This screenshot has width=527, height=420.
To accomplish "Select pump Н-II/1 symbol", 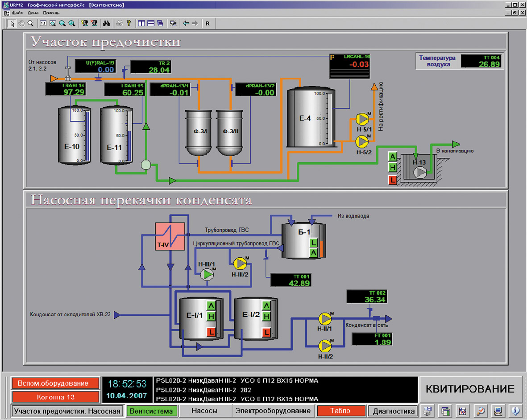I will point(325,319).
